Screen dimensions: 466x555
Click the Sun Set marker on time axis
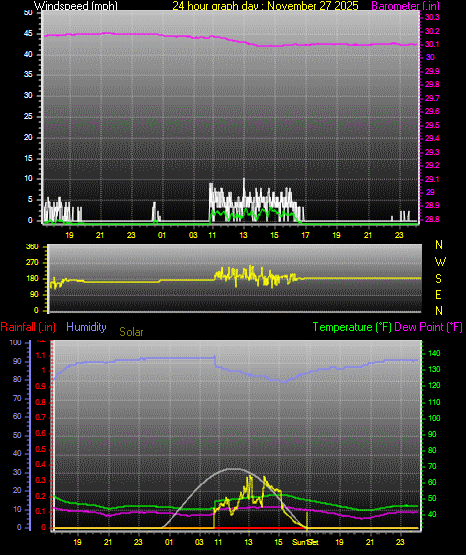(x=305, y=542)
